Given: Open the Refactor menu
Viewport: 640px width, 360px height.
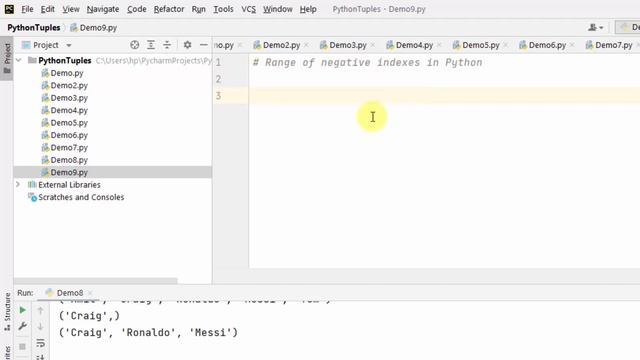Looking at the screenshot, I should click(169, 9).
